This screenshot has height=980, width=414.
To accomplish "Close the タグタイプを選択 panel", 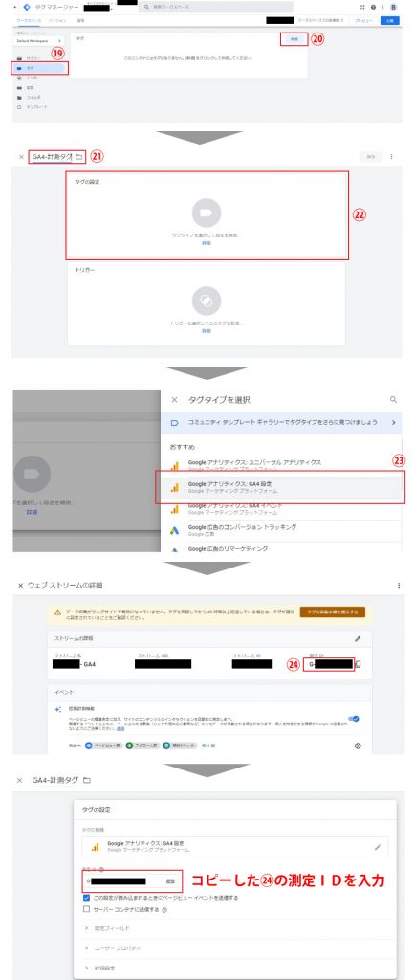I will pyautogui.click(x=175, y=399).
